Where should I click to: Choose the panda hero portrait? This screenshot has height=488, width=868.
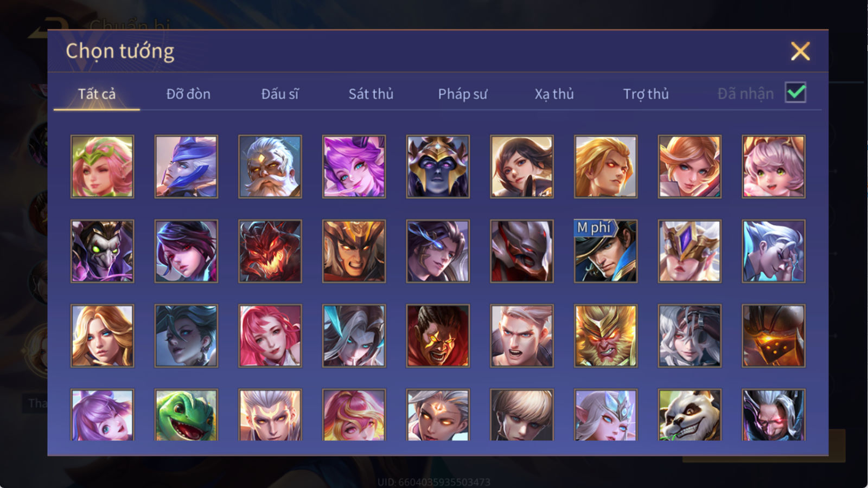690,415
